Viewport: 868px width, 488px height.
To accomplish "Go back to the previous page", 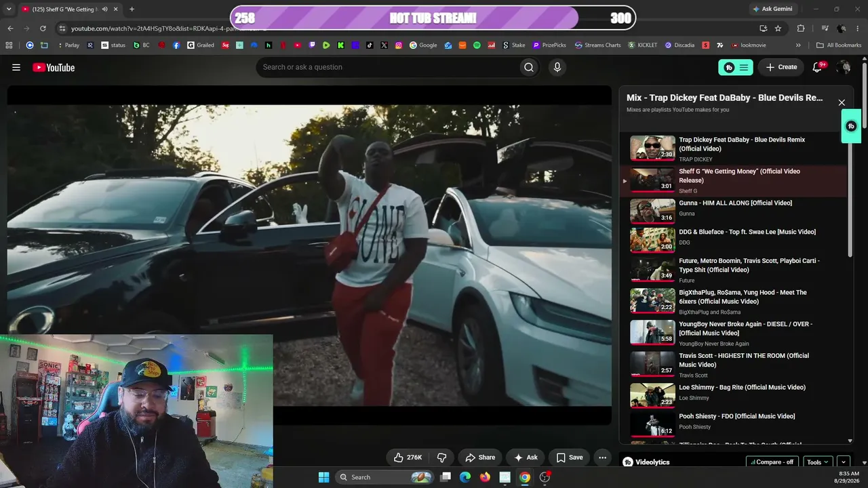I will pos(10,28).
